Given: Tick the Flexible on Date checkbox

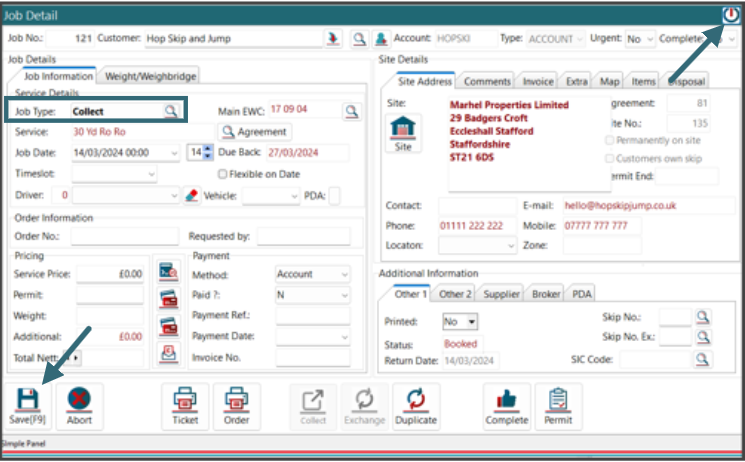Looking at the screenshot, I should click(x=222, y=174).
